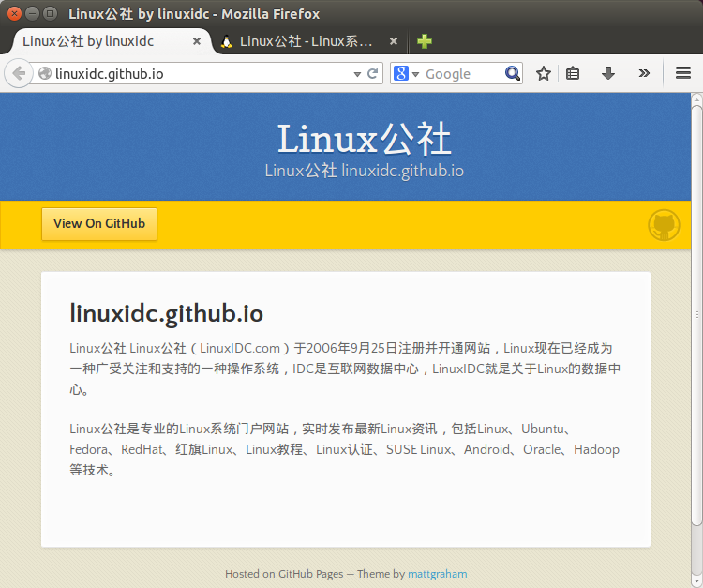The height and width of the screenshot is (588, 703).
Task: Open the mattgraham theme link
Action: click(x=437, y=574)
